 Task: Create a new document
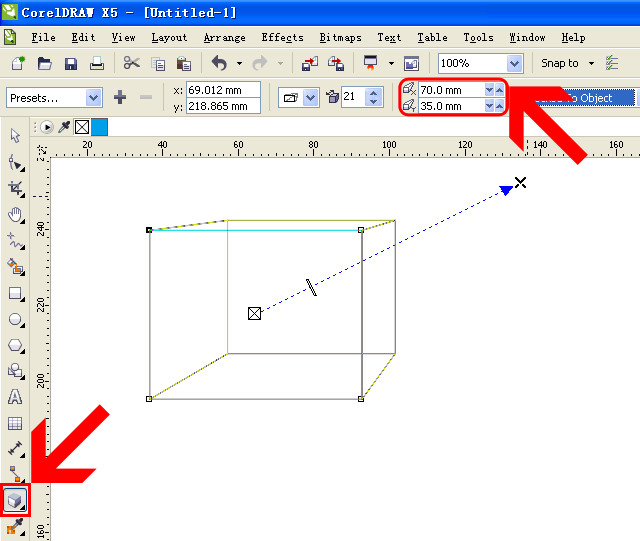18,63
